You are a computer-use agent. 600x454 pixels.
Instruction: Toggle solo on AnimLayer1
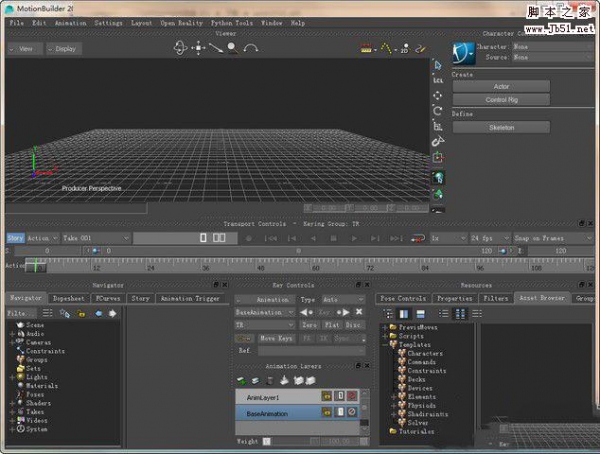pyautogui.click(x=339, y=396)
